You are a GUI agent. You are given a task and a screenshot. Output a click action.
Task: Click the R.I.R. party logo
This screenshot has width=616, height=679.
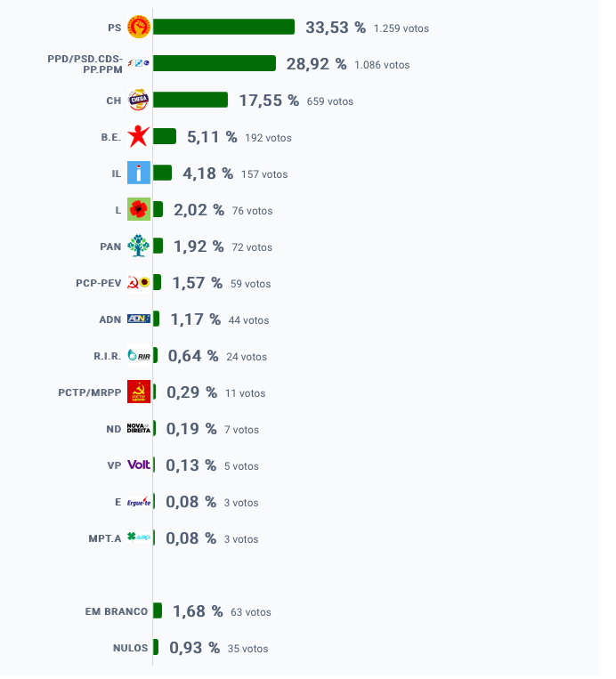[139, 356]
